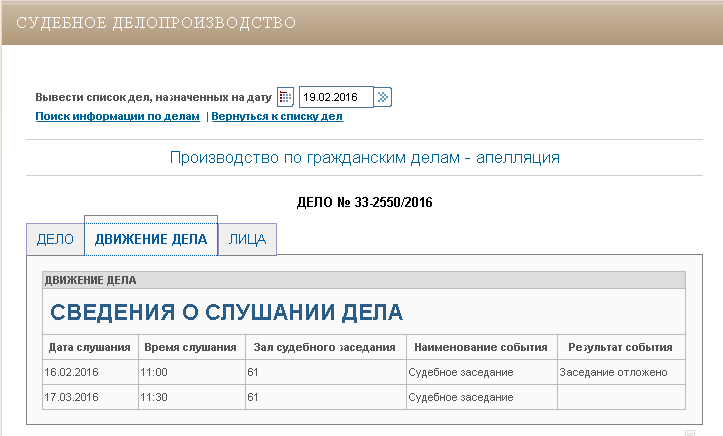Click the 11:30 hearing time cell
The width and height of the screenshot is (723, 436).
189,397
